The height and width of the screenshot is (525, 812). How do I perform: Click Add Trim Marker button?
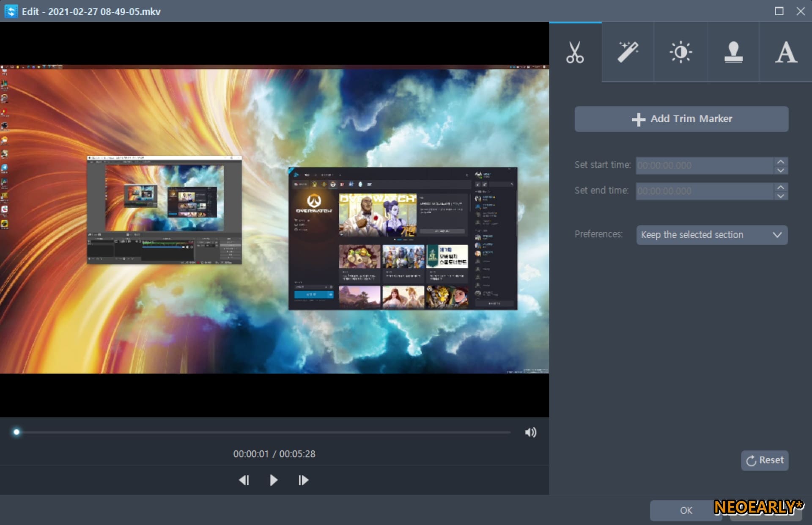[681, 119]
